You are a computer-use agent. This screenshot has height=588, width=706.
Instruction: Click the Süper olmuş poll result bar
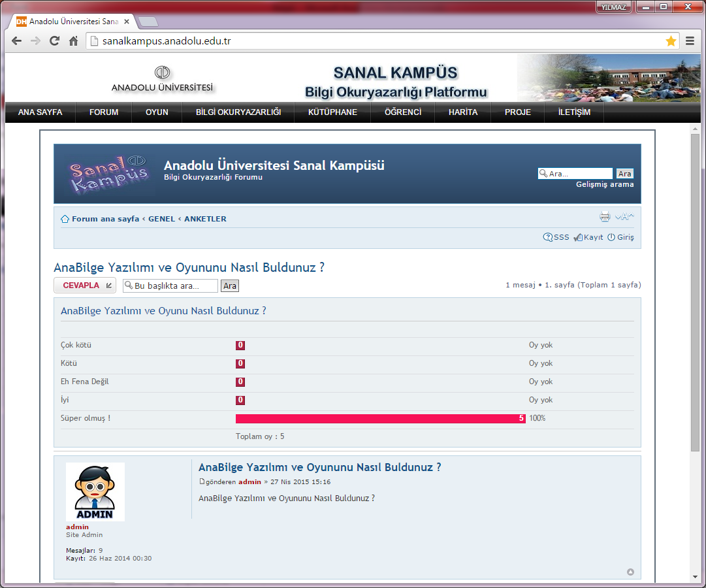point(380,418)
